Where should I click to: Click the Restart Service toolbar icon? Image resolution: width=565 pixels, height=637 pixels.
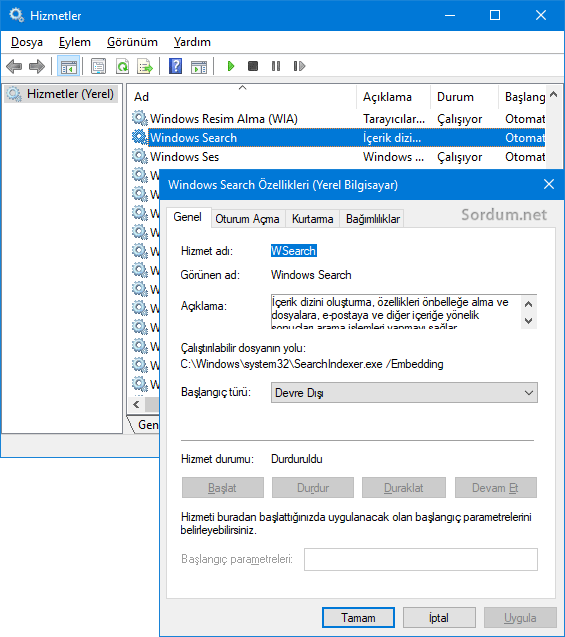[299, 66]
